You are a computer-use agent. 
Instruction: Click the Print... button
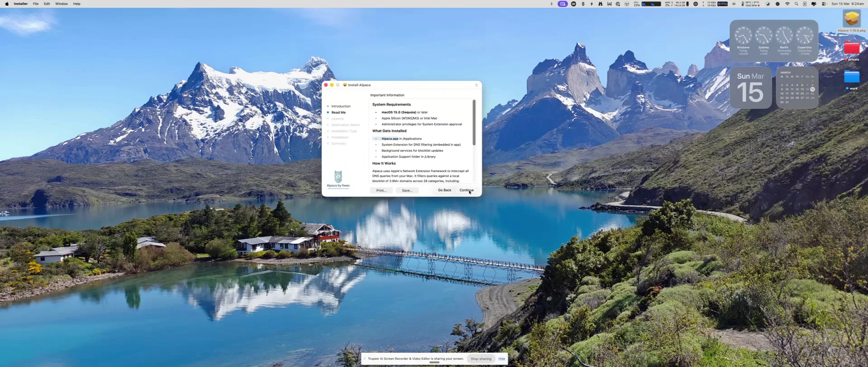click(x=381, y=190)
